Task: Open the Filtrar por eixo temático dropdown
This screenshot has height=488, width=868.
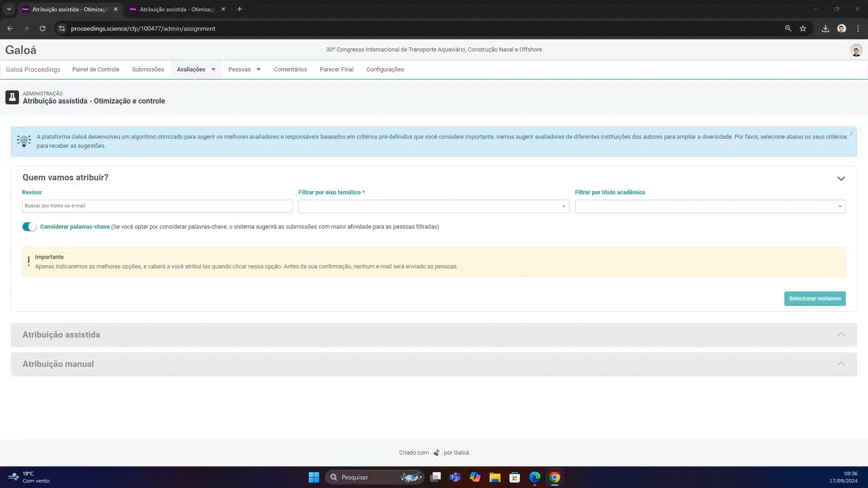Action: coord(434,206)
